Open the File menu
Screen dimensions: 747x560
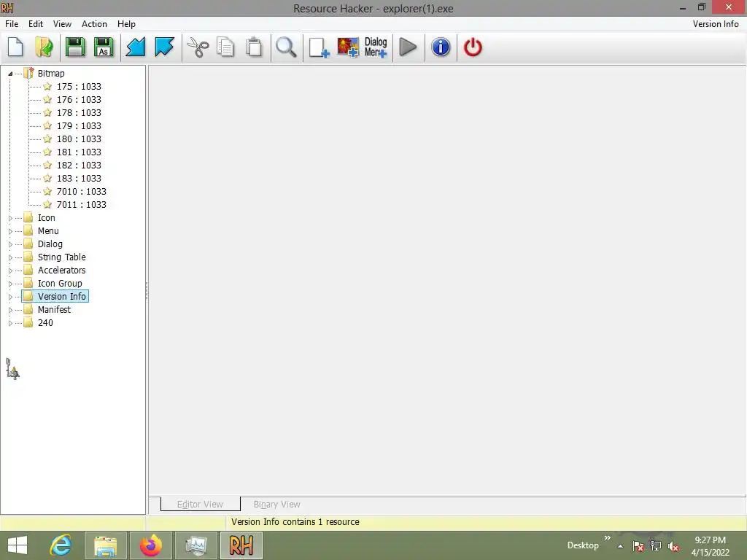click(x=12, y=24)
